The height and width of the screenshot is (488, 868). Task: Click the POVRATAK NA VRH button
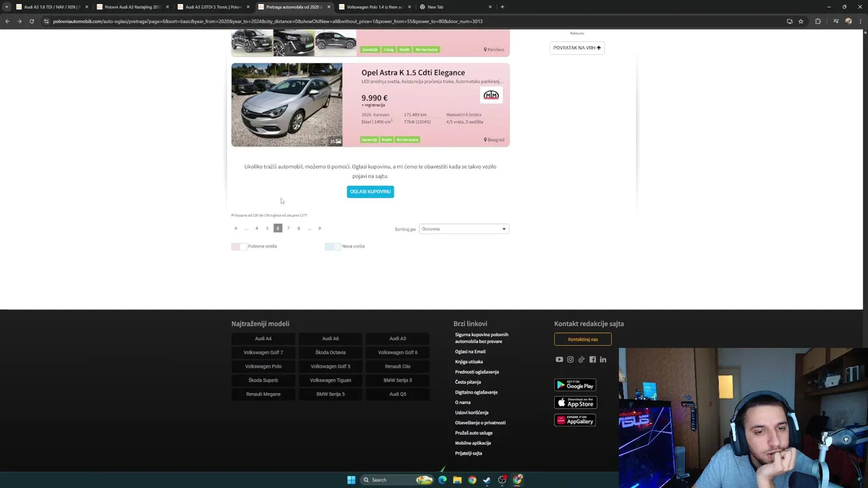tap(577, 48)
